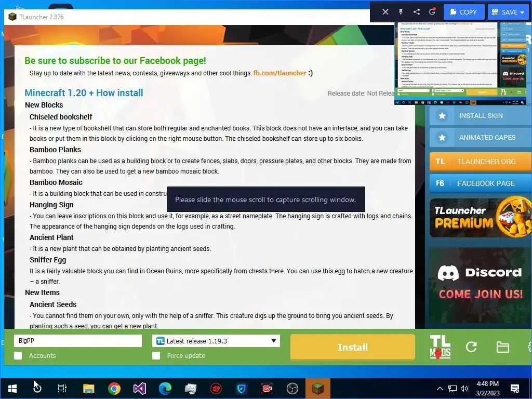Click the share icon in capture toolbar
This screenshot has height=399, width=532.
pos(417,12)
